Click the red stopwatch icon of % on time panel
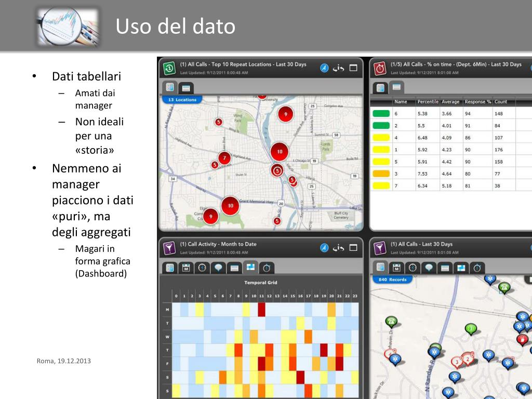Viewport: 532px width, 399px height. click(380, 68)
